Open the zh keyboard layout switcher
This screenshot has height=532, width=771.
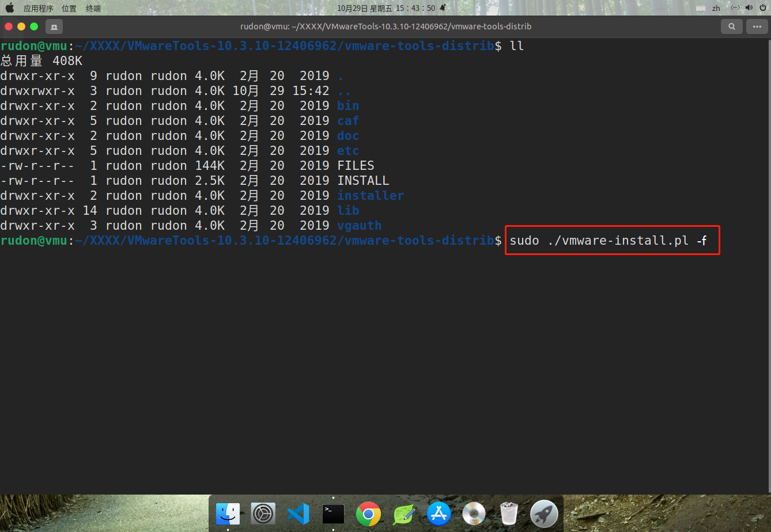[x=715, y=8]
